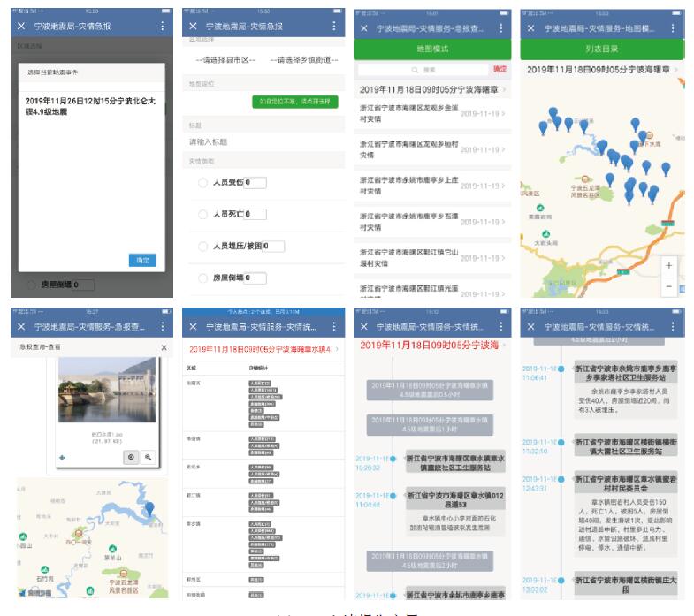Switch to 地图模式 green tab
694x616 pixels.
pos(431,50)
